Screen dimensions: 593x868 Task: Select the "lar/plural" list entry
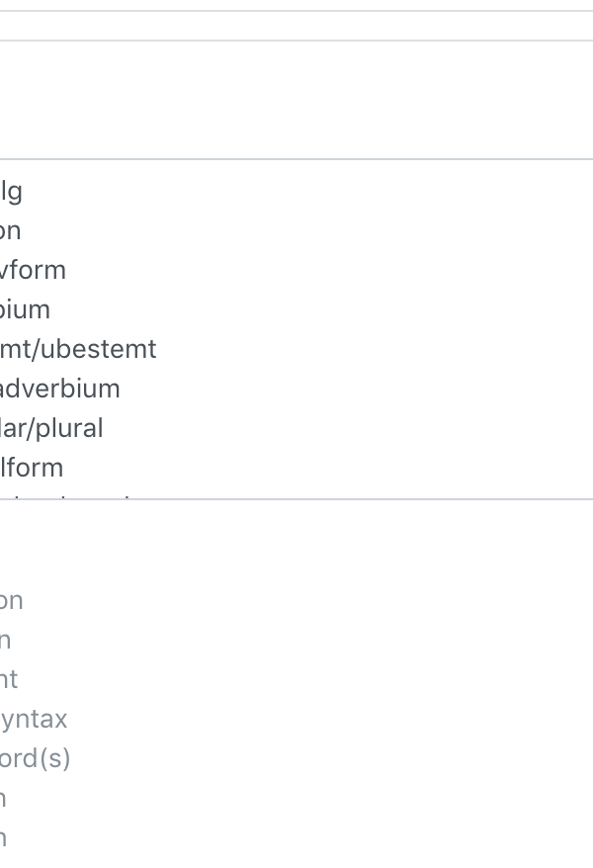(x=51, y=428)
